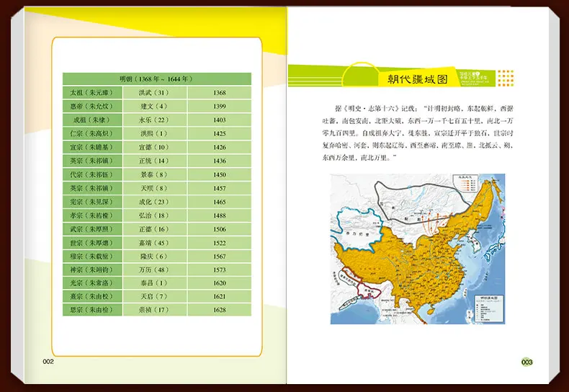Open the Ming dynasty territory map image
This screenshot has width=569, height=392.
pos(417,249)
